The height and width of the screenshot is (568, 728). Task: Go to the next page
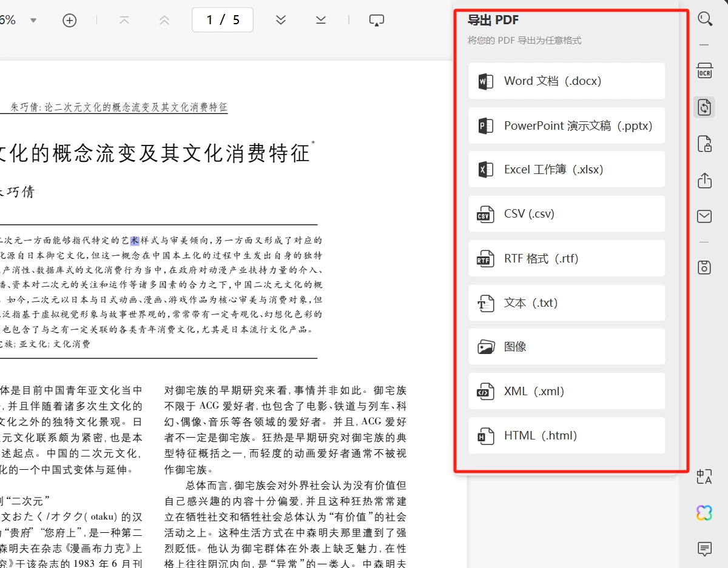click(x=280, y=20)
